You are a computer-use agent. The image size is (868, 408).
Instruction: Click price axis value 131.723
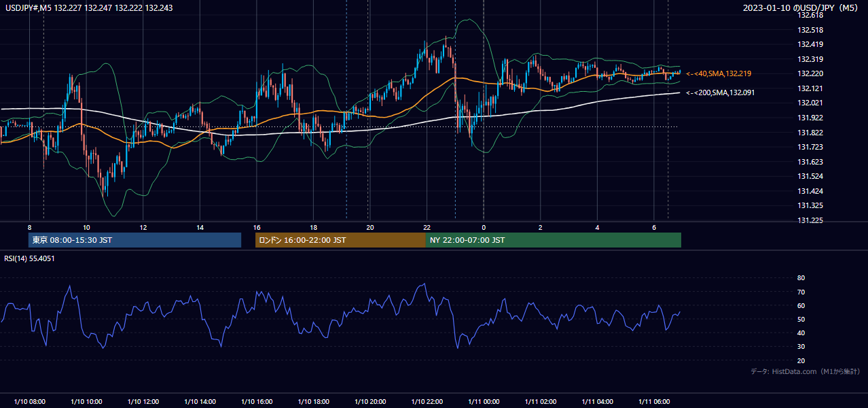click(x=810, y=147)
